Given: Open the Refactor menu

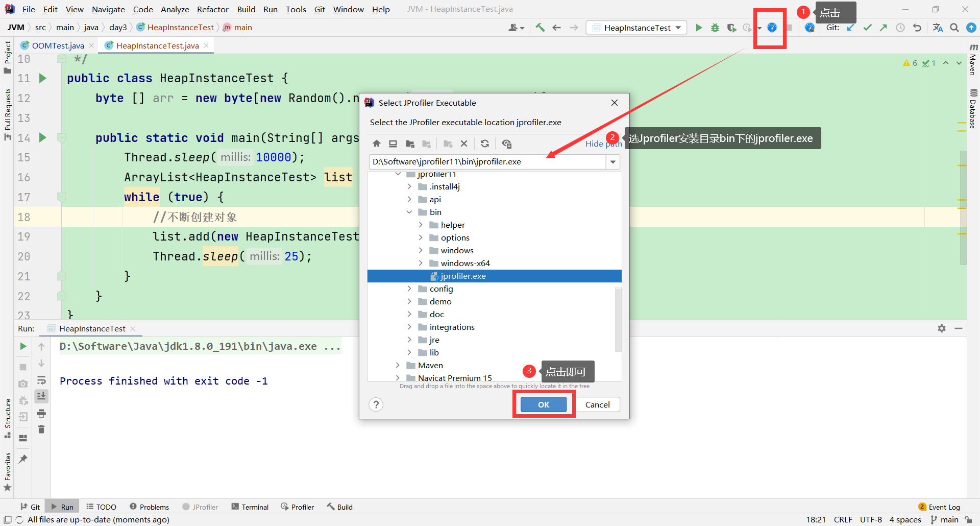Looking at the screenshot, I should (212, 9).
